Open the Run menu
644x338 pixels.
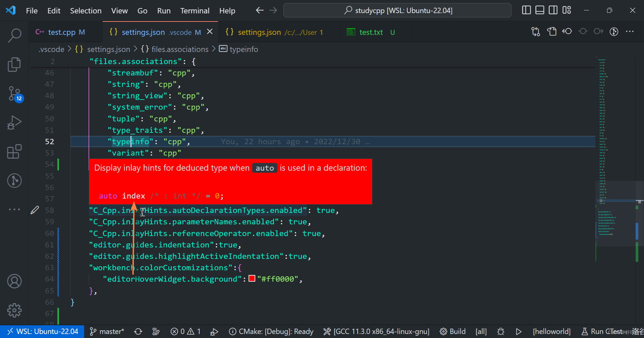pyautogui.click(x=164, y=11)
